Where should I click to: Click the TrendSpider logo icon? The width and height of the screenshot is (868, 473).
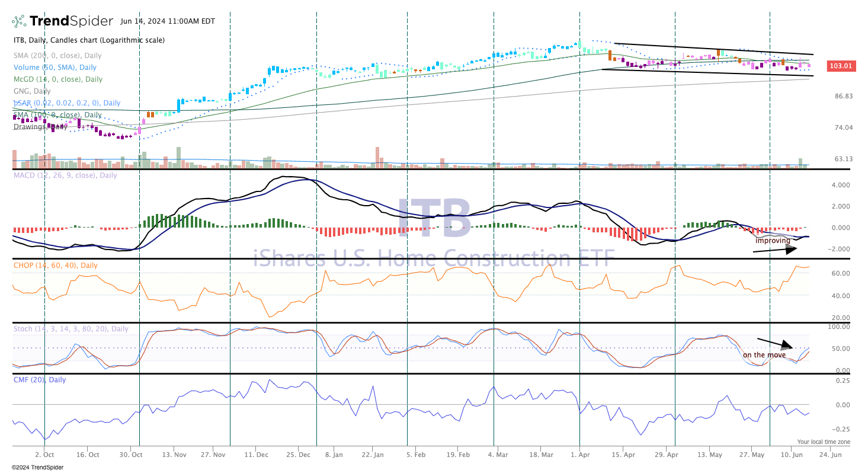[x=20, y=21]
